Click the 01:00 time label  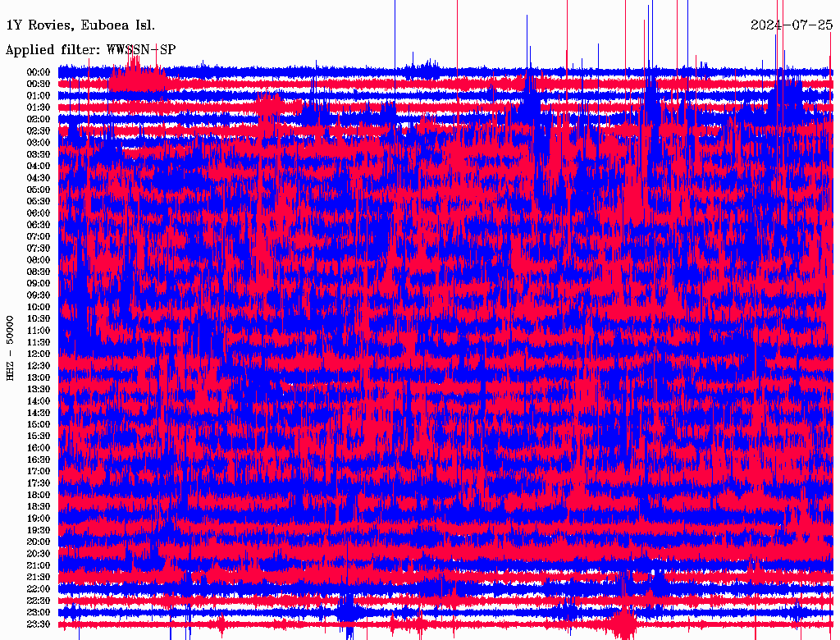click(x=39, y=95)
